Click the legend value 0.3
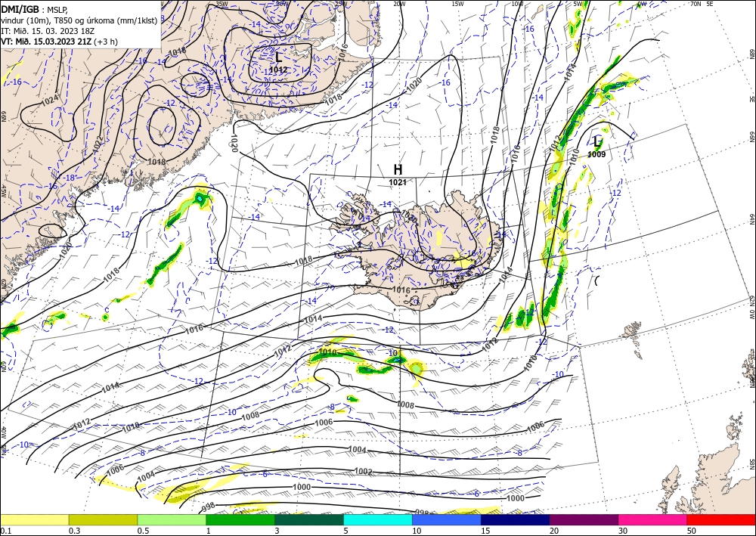The height and width of the screenshot is (536, 756). click(74, 531)
